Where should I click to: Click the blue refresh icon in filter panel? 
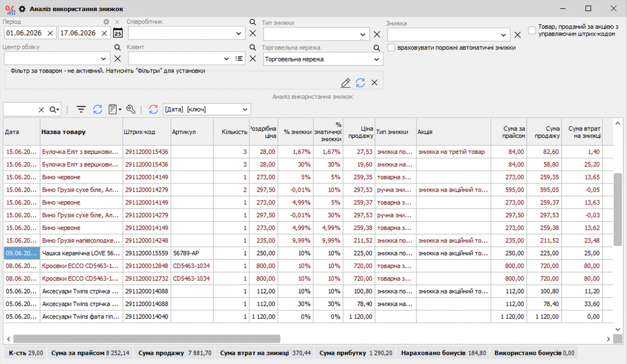(361, 83)
